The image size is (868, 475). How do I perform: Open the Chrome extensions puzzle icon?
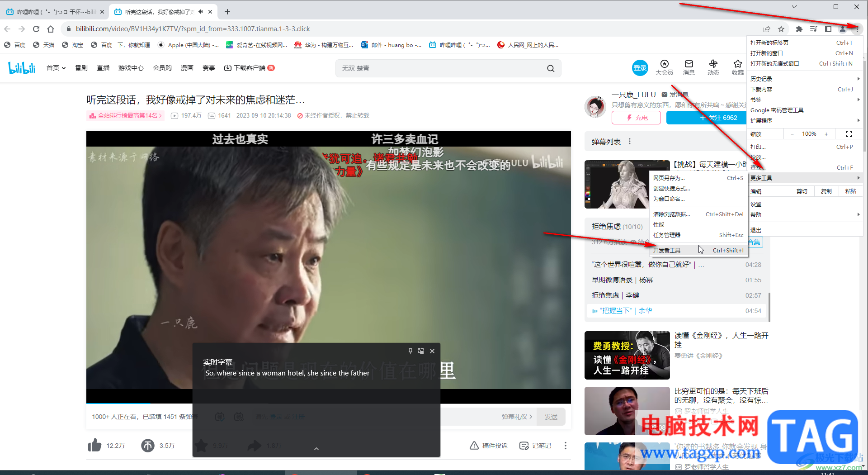[799, 29]
